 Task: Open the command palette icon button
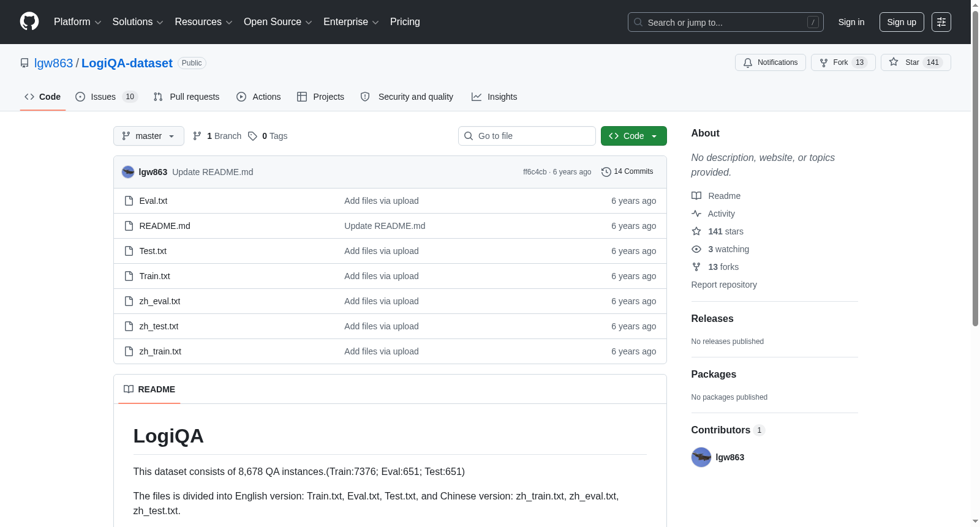[x=941, y=22]
